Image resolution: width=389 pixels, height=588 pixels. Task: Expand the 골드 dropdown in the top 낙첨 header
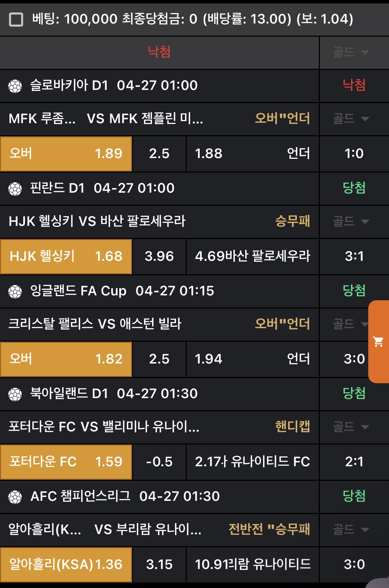pyautogui.click(x=351, y=53)
